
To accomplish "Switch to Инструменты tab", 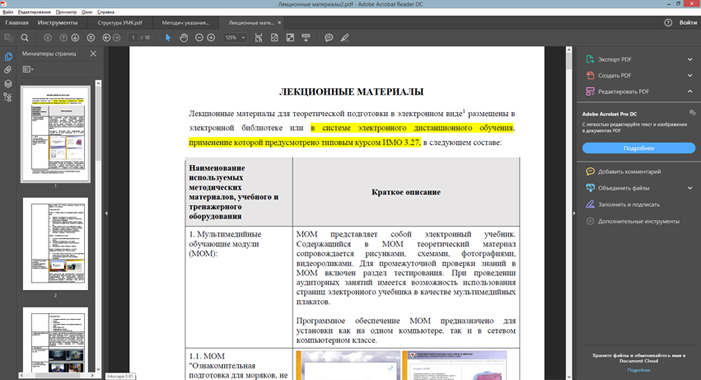I will click(x=57, y=22).
